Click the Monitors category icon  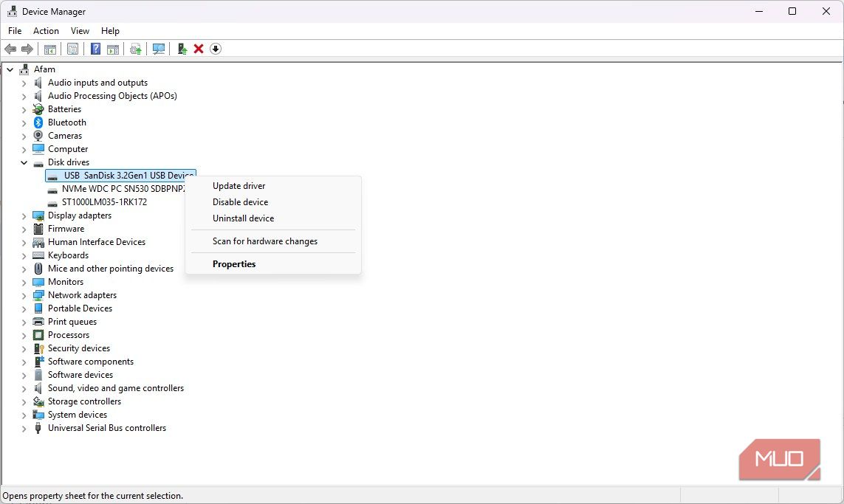[38, 282]
